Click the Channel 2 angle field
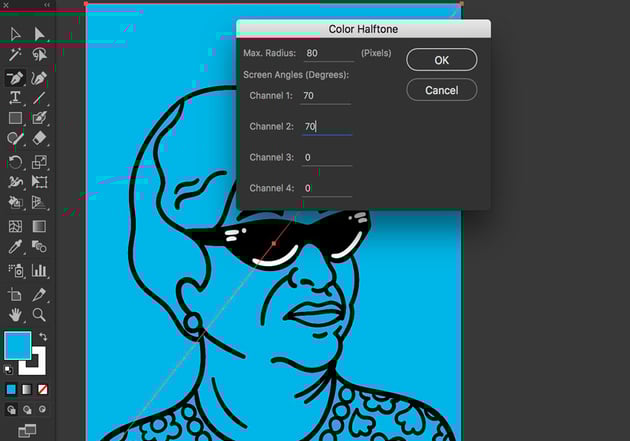This screenshot has width=630, height=441. [327, 127]
